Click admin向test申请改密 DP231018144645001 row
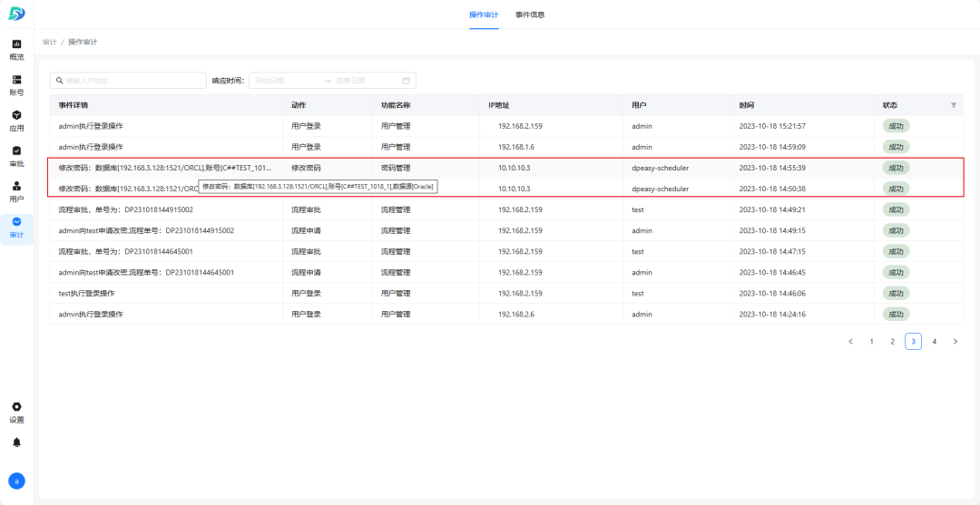980x505 pixels. (x=146, y=272)
